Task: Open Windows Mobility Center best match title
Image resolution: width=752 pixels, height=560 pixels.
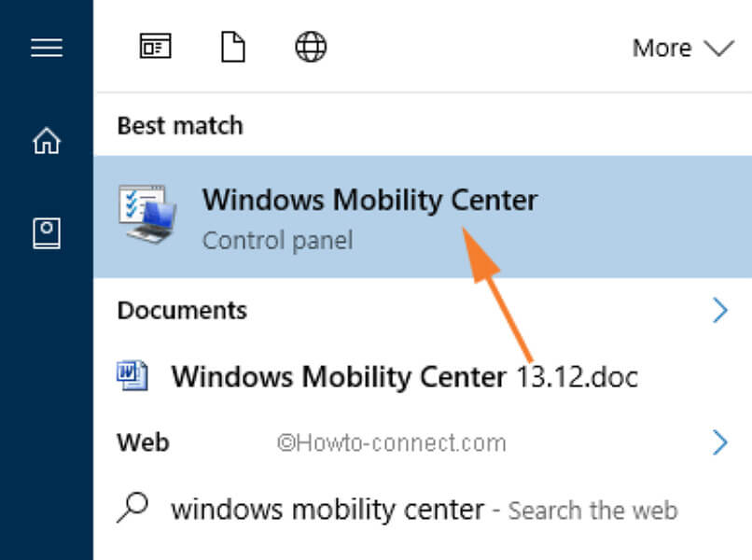Action: [x=369, y=200]
